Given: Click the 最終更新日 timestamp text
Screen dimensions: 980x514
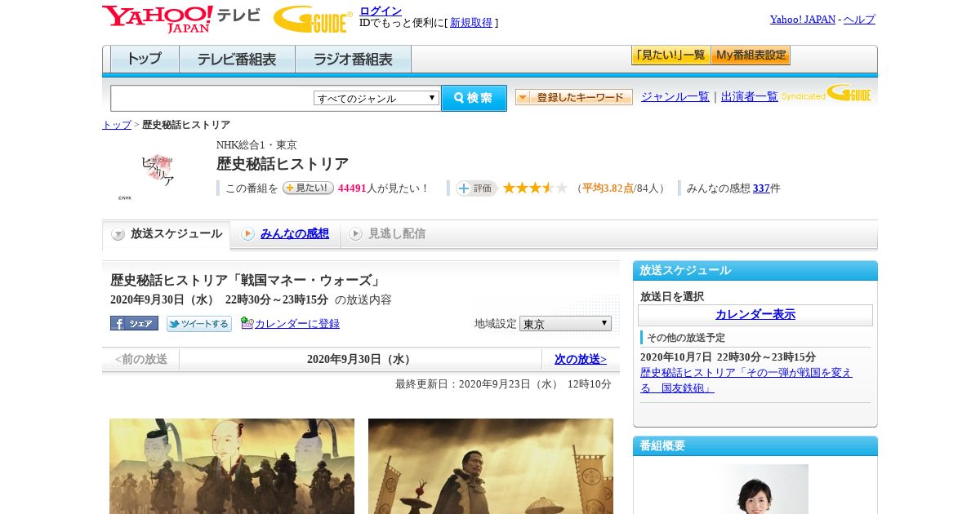Looking at the screenshot, I should (x=503, y=384).
